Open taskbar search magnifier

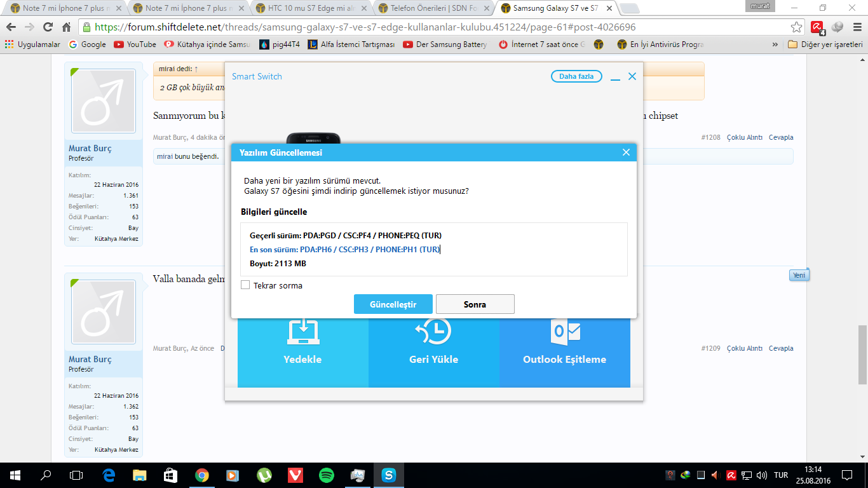pyautogui.click(x=46, y=475)
